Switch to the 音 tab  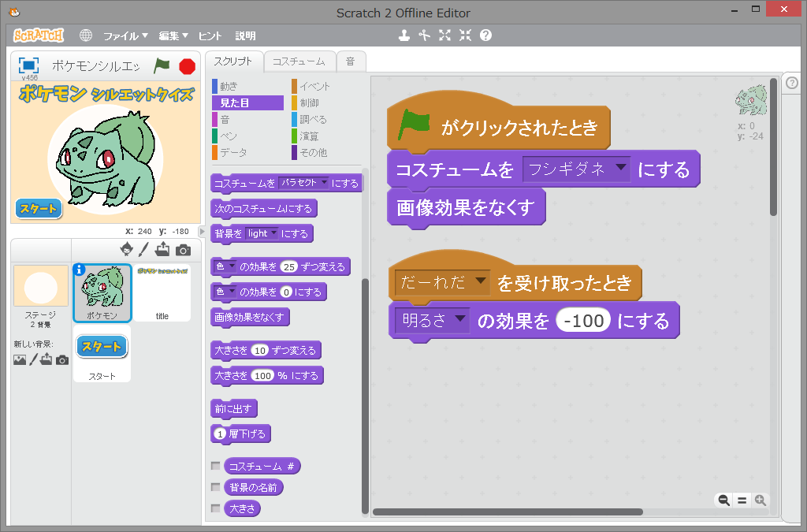click(351, 61)
